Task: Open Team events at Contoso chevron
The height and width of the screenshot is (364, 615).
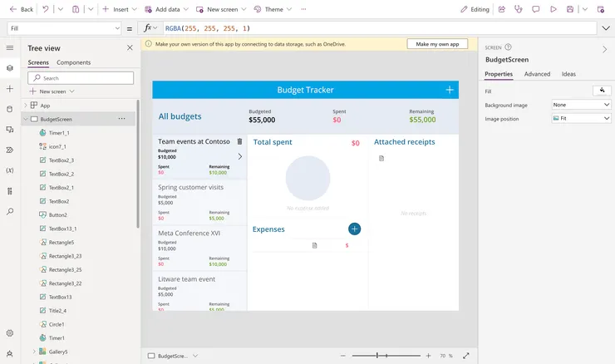Action: click(x=240, y=156)
